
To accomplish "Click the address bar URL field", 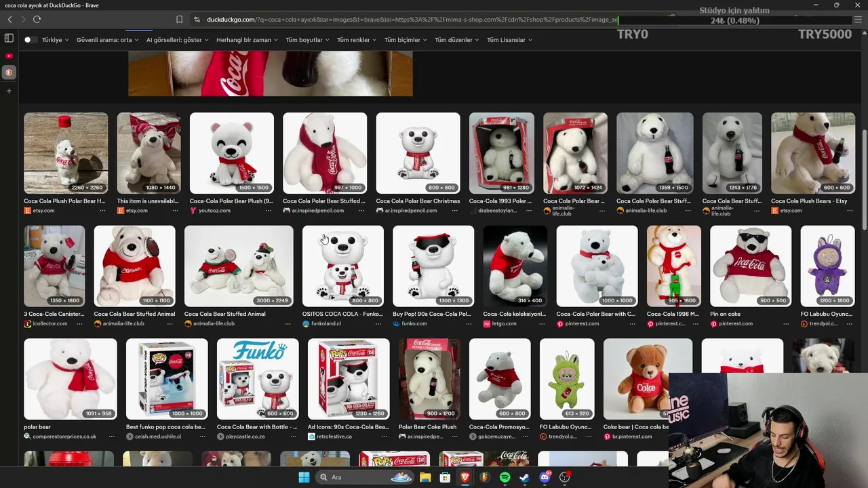I will click(412, 20).
